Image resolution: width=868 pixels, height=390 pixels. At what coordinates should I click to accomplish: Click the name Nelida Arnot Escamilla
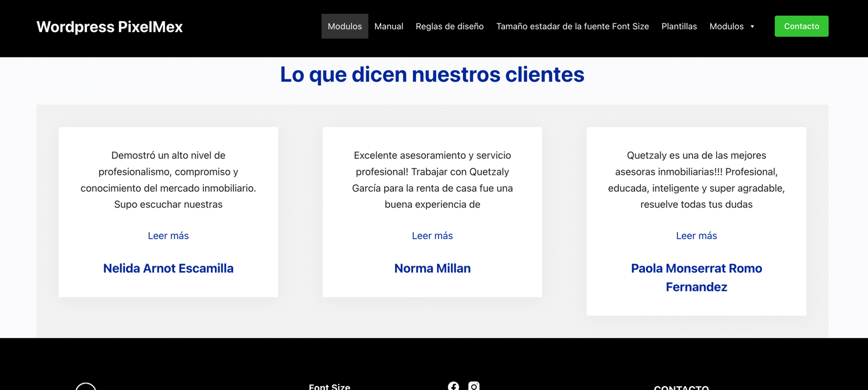coord(168,268)
